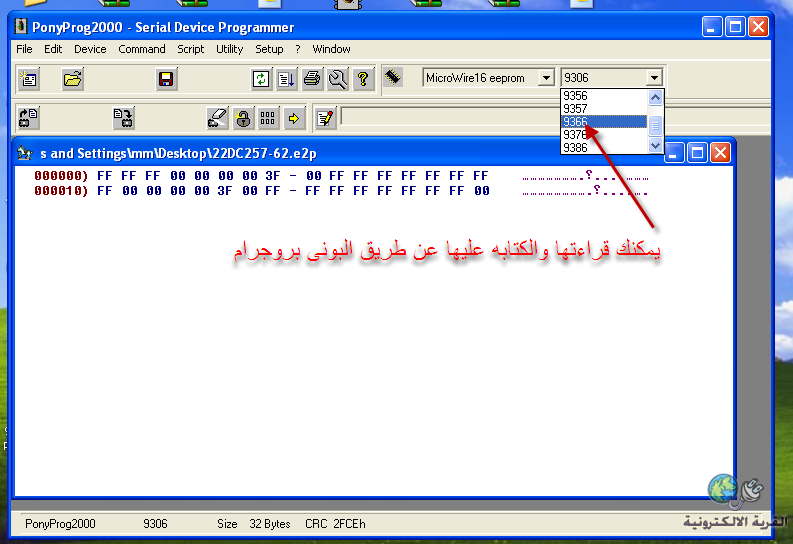Open the Utility menu

tap(229, 49)
